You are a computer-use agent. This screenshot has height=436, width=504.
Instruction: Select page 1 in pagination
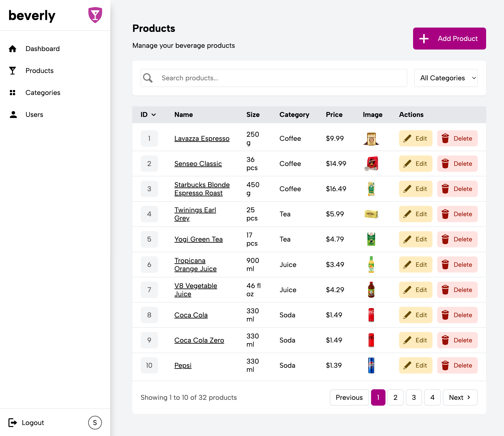tap(378, 397)
